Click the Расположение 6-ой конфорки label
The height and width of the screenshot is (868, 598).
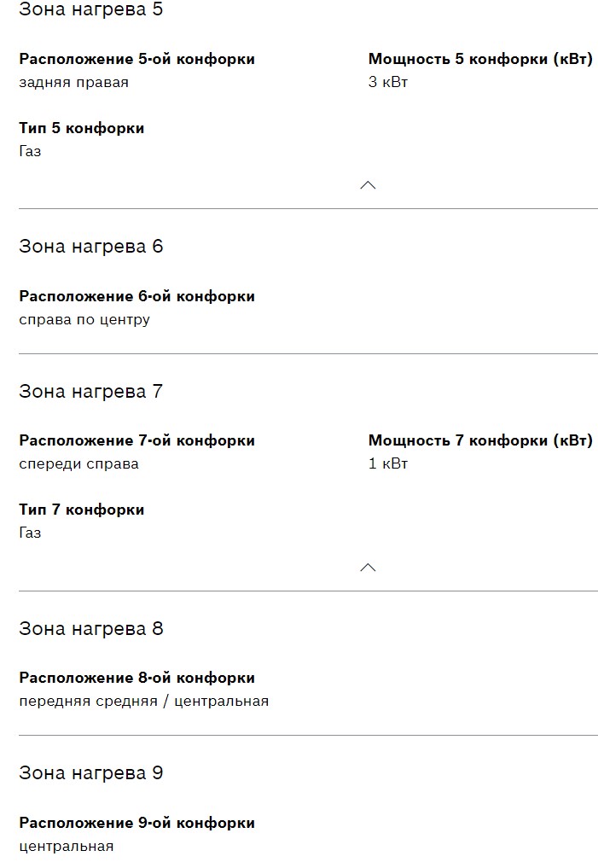coord(136,297)
